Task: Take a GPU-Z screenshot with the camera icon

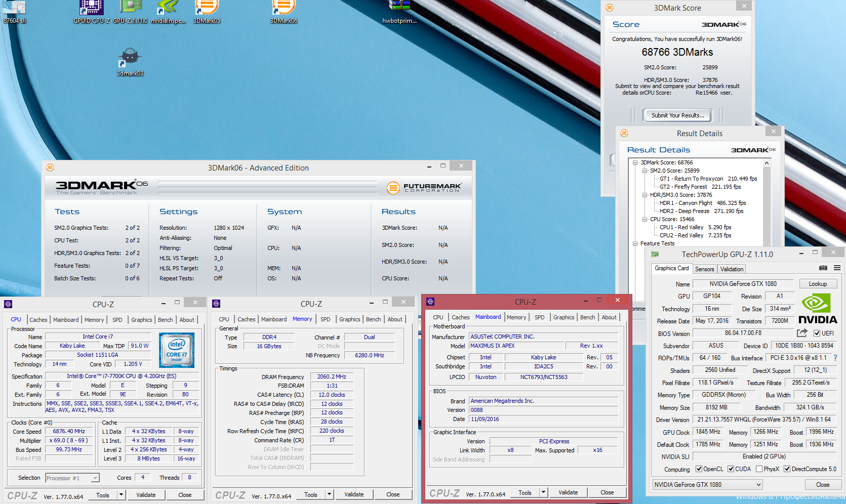Action: click(823, 268)
